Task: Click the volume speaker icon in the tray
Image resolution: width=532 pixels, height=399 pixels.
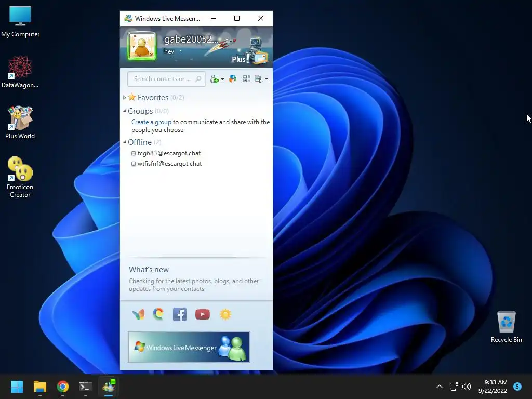Action: 467,387
